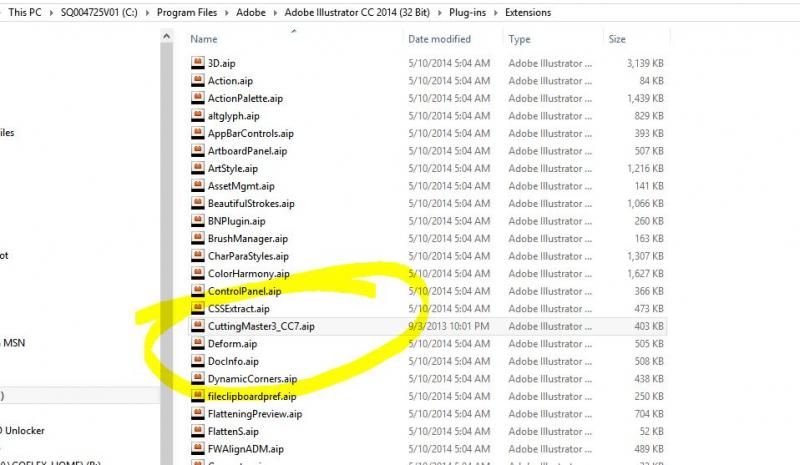Expand breadcrumb arrow after Plug-ins

495,13
